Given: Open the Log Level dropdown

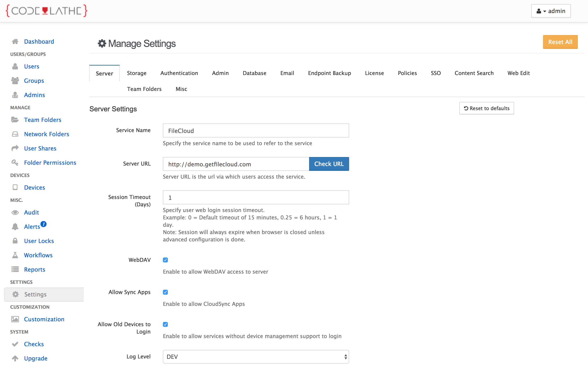Looking at the screenshot, I should (x=256, y=357).
